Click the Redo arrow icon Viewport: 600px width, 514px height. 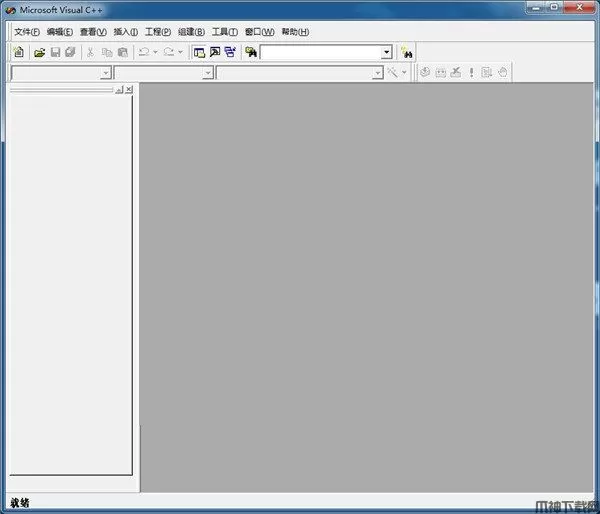point(169,52)
